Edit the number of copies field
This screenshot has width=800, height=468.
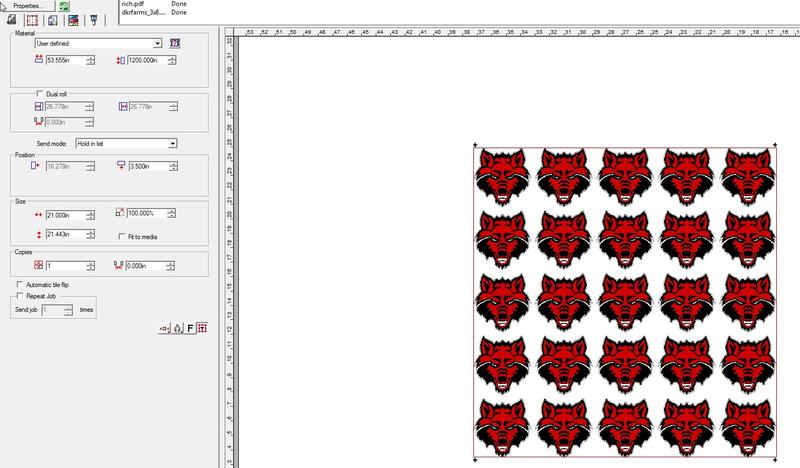click(x=65, y=266)
